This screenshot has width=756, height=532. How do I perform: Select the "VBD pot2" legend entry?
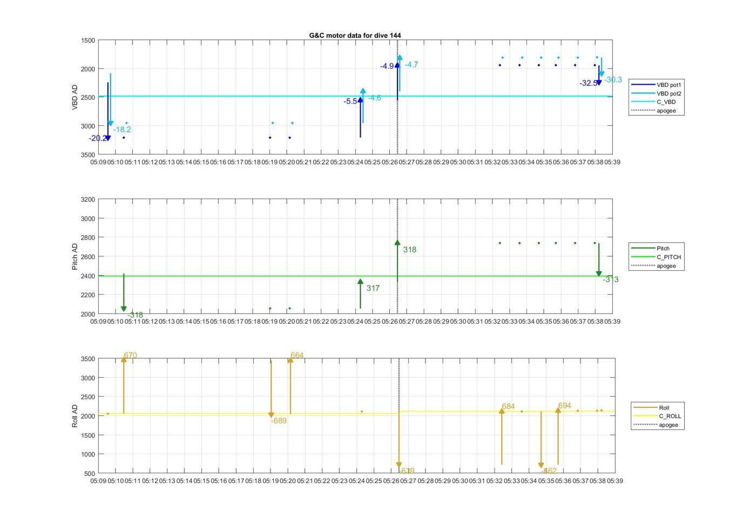coord(657,93)
